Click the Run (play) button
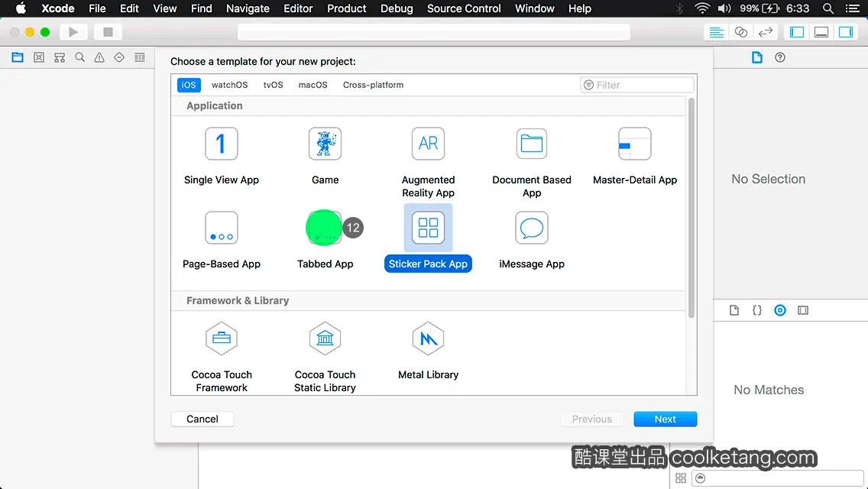The height and width of the screenshot is (489, 868). (x=73, y=32)
